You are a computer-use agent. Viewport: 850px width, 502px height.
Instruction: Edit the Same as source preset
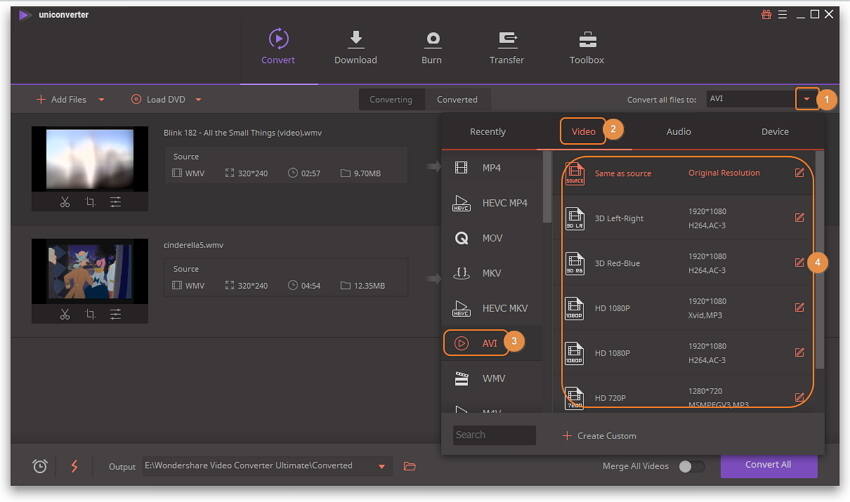[799, 172]
